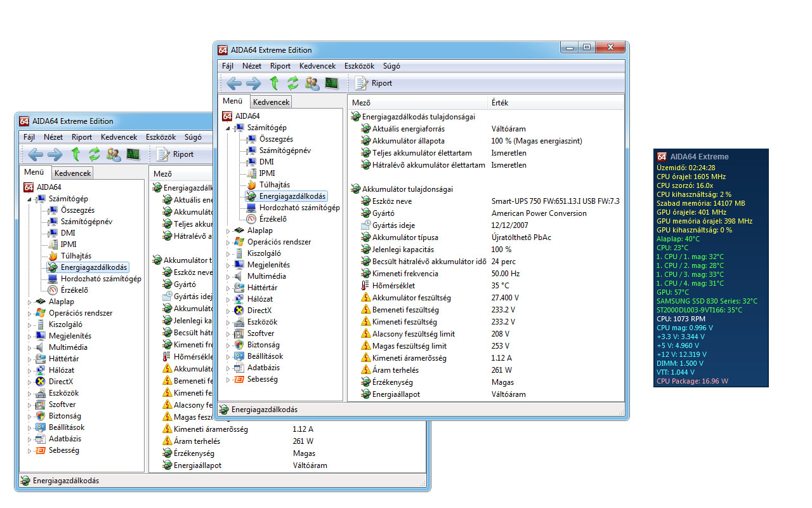Select Érzékelő in the front window tree
This screenshot has width=812, height=508.
273,219
